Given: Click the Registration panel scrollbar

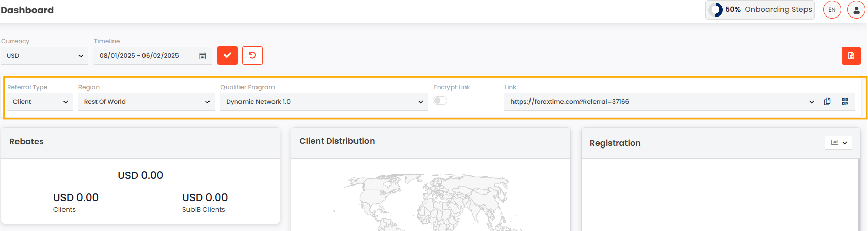Looking at the screenshot, I should (859, 195).
